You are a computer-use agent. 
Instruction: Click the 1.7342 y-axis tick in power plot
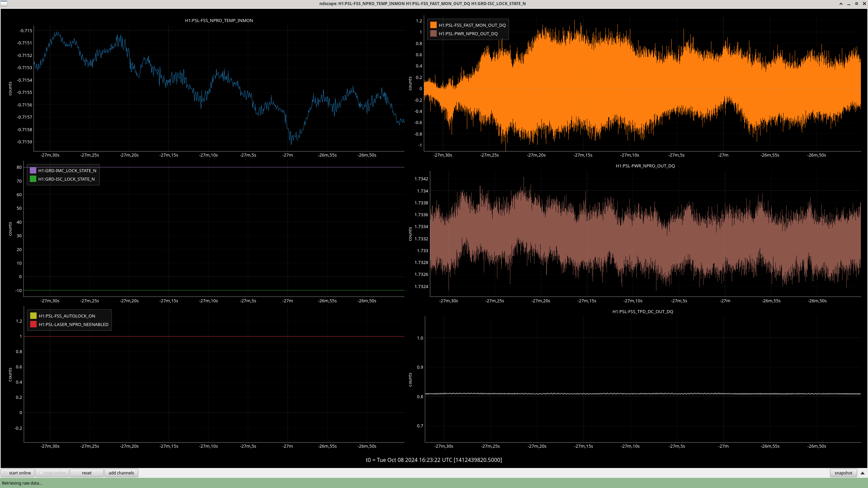[x=421, y=179]
